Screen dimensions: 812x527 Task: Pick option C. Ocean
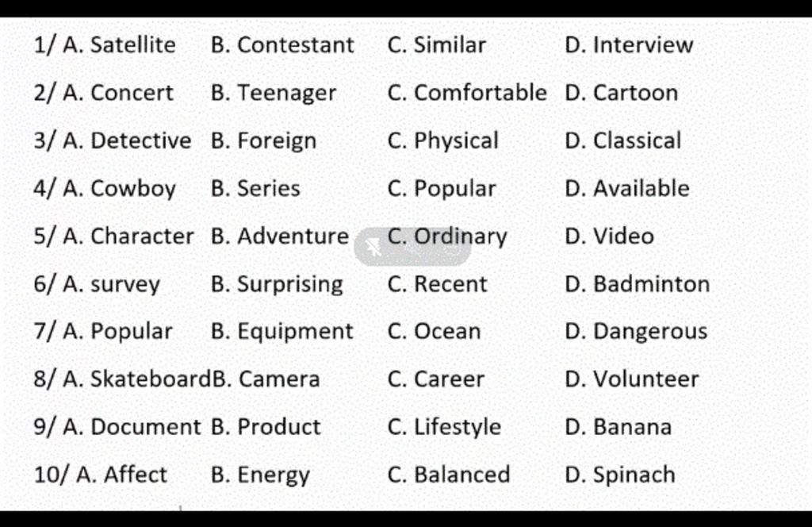tap(434, 332)
